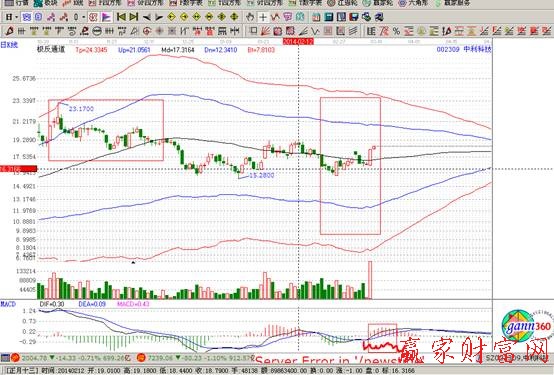
Task: Jump to first bar with green skip-back arrow
Action: click(121, 17)
